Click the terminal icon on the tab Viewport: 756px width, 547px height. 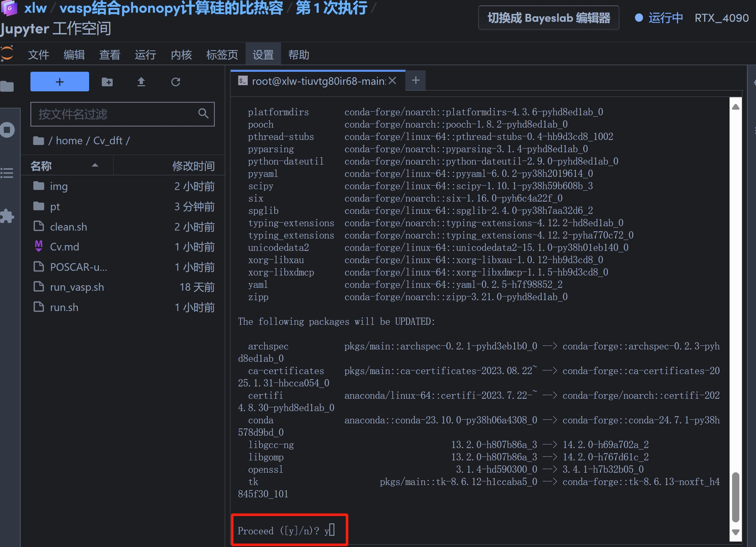click(242, 80)
